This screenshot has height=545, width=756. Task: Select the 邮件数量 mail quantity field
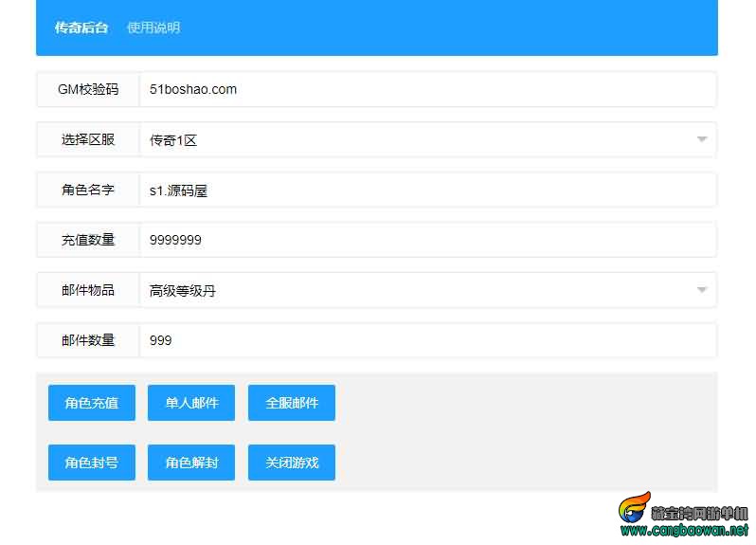(x=426, y=340)
